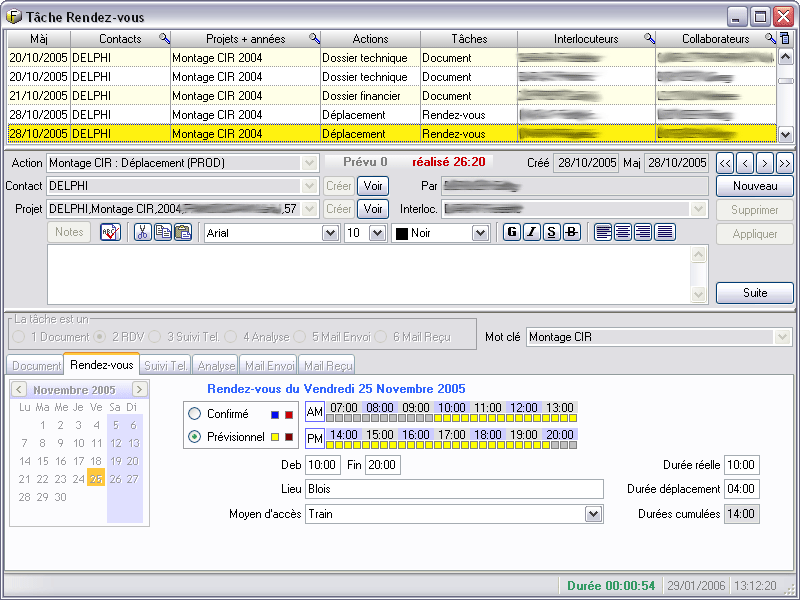Screen dimensions: 800x600
Task: Click the Suite button
Action: pos(755,293)
